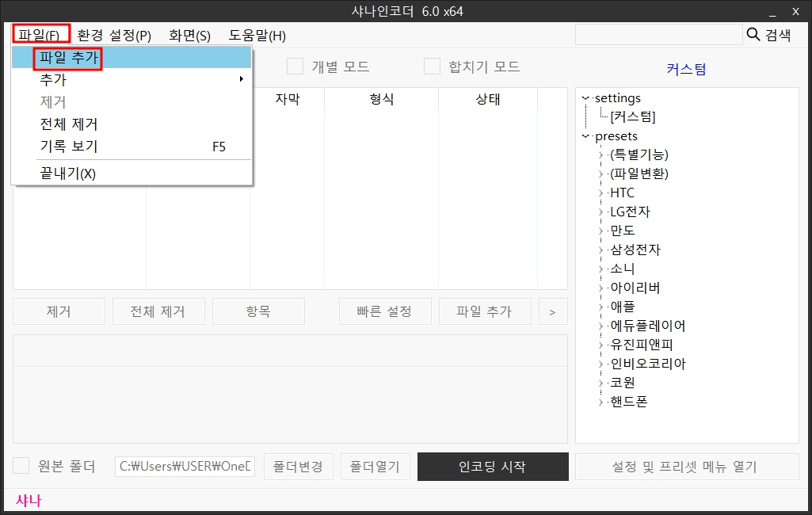Click the 인코딩 시작 button
The width and height of the screenshot is (812, 515).
492,467
